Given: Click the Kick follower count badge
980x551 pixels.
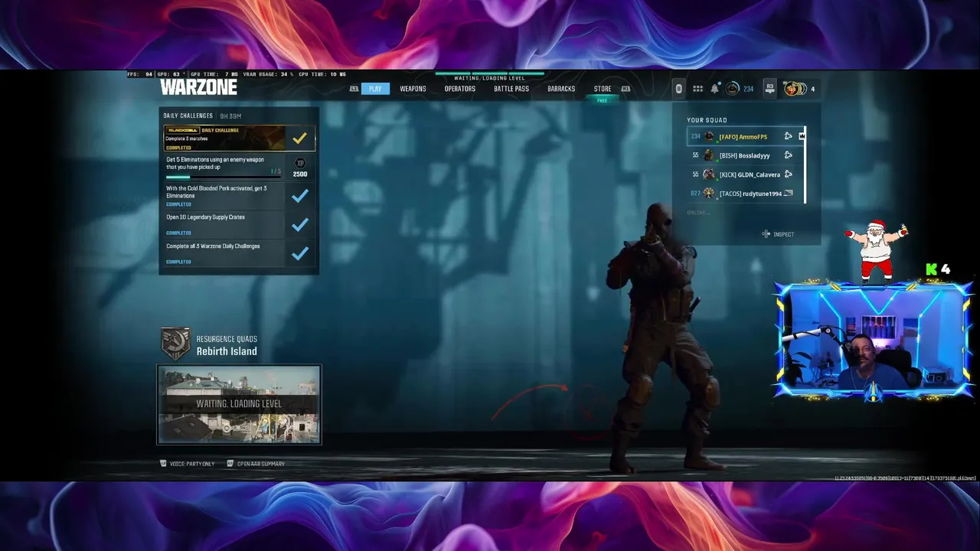Looking at the screenshot, I should 938,269.
